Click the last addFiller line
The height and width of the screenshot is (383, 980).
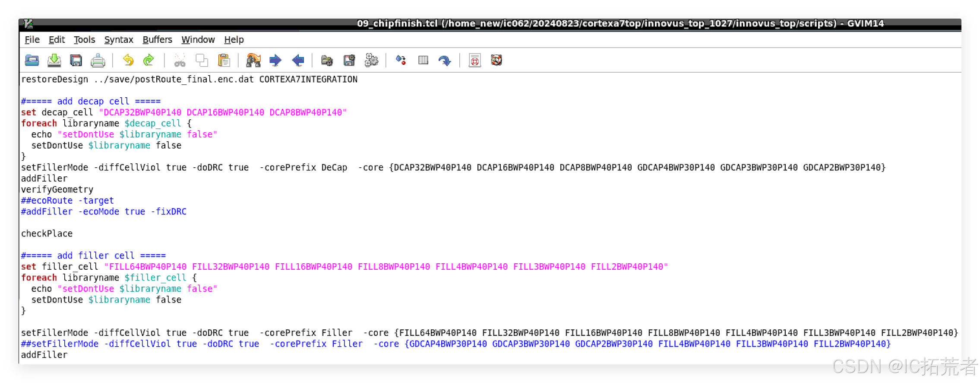pyautogui.click(x=44, y=355)
